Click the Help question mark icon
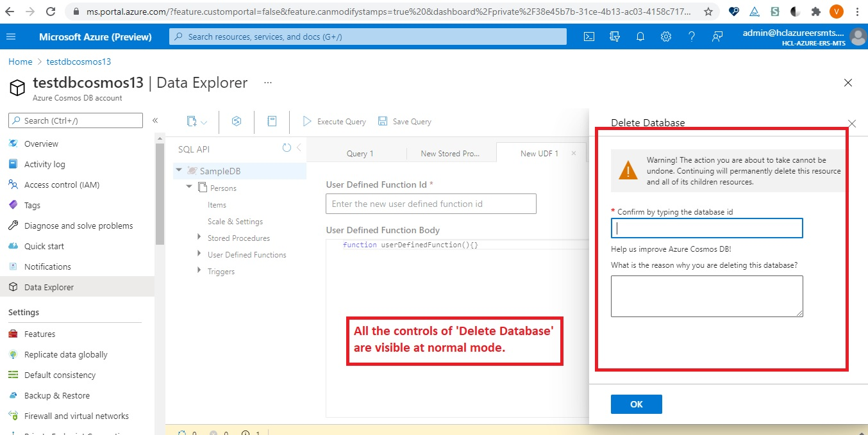868x435 pixels. (x=691, y=37)
